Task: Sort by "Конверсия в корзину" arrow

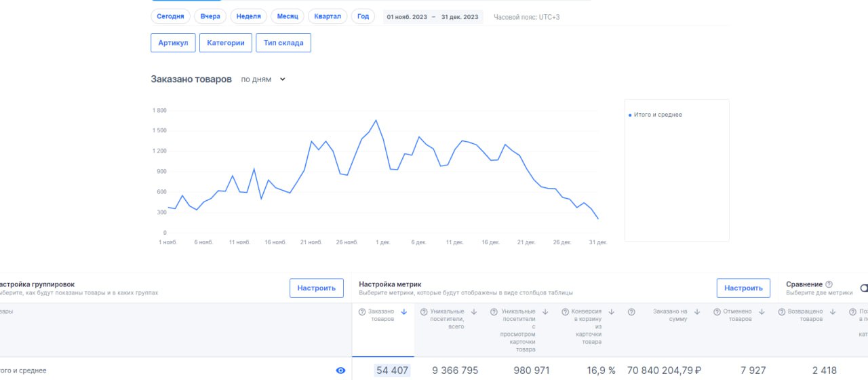Action: point(611,312)
